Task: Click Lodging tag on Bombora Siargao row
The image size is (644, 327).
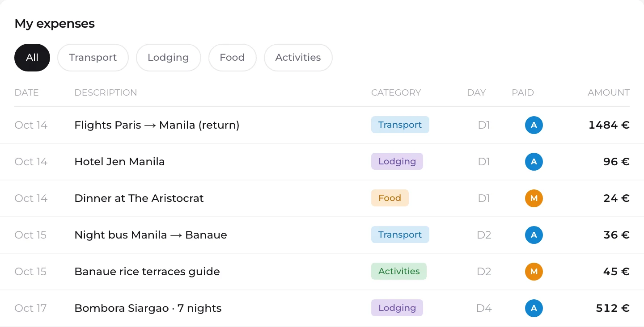Action: coord(397,308)
